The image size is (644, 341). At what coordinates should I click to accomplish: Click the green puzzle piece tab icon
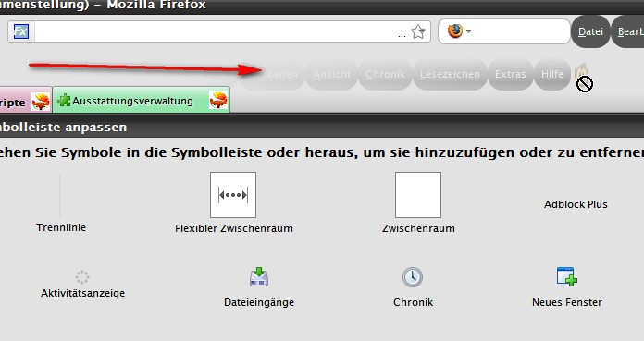(x=64, y=100)
